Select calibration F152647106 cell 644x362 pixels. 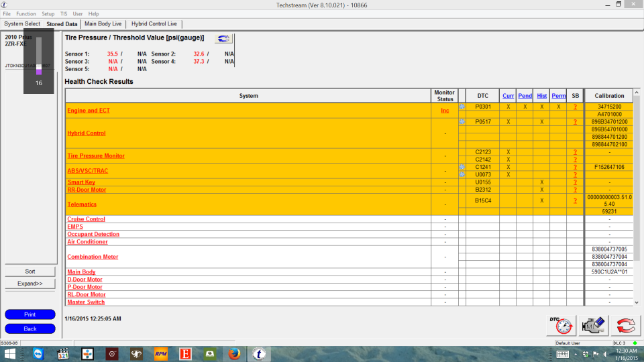(609, 167)
